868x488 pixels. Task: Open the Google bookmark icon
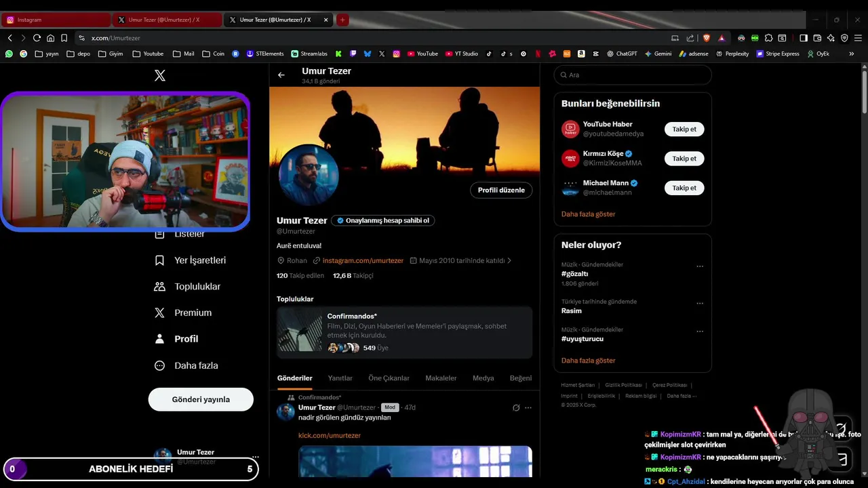[x=24, y=54]
